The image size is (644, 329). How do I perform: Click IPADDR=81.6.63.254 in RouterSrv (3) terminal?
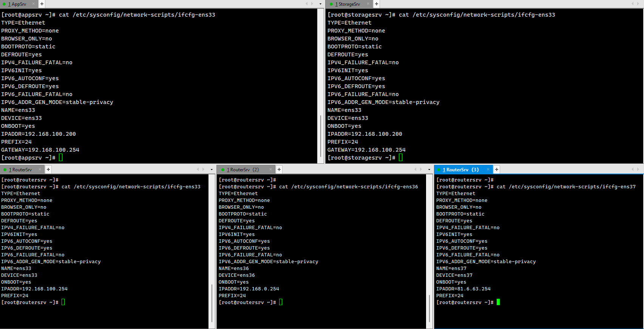(x=463, y=289)
